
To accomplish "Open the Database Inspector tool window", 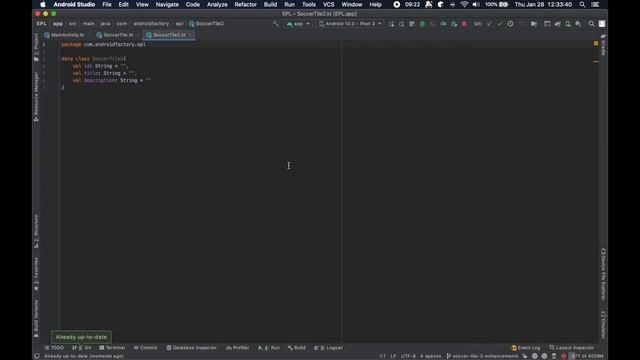I will coord(191,348).
